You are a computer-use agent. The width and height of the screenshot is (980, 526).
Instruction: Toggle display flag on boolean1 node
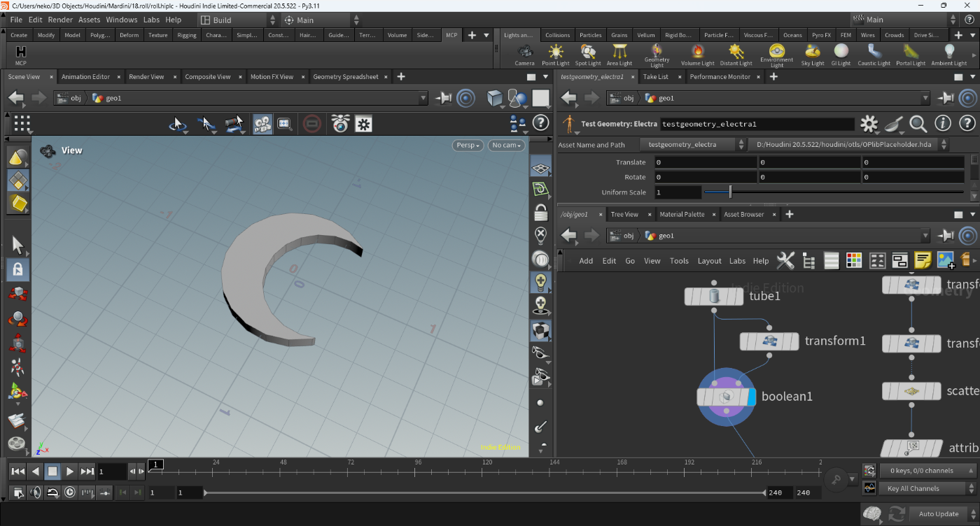[x=751, y=397]
